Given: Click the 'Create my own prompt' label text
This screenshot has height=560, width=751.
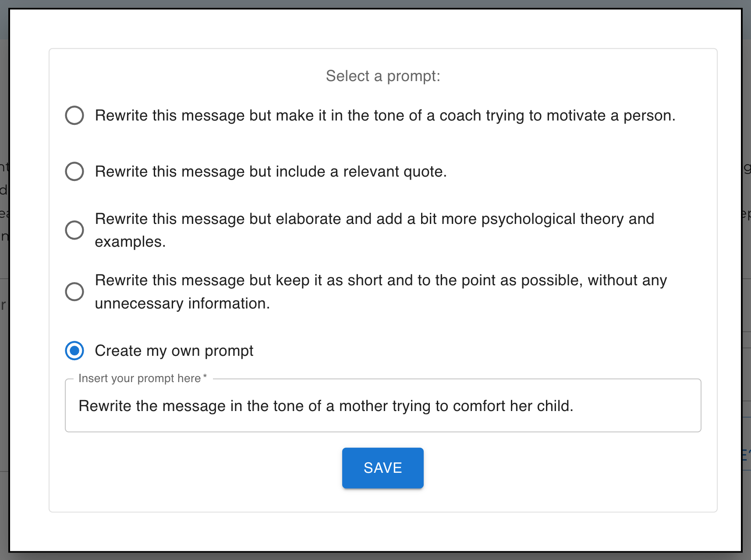Looking at the screenshot, I should click(x=174, y=351).
